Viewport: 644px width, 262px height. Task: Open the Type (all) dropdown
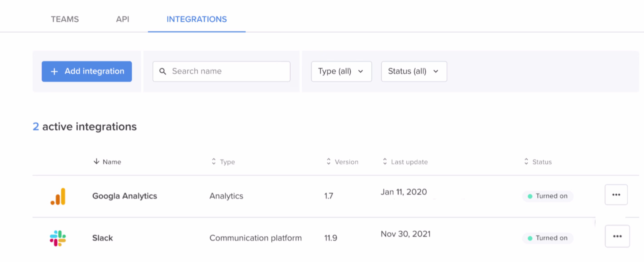pyautogui.click(x=341, y=71)
